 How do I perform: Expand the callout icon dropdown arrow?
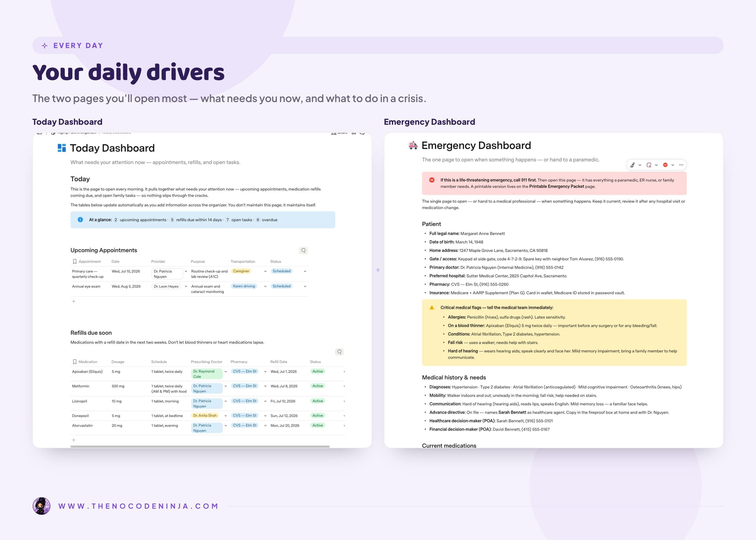tap(673, 165)
